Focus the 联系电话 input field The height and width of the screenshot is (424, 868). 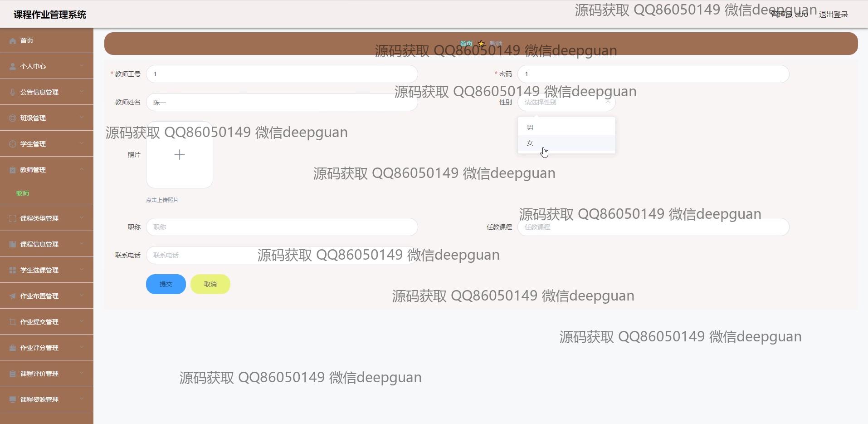click(282, 255)
